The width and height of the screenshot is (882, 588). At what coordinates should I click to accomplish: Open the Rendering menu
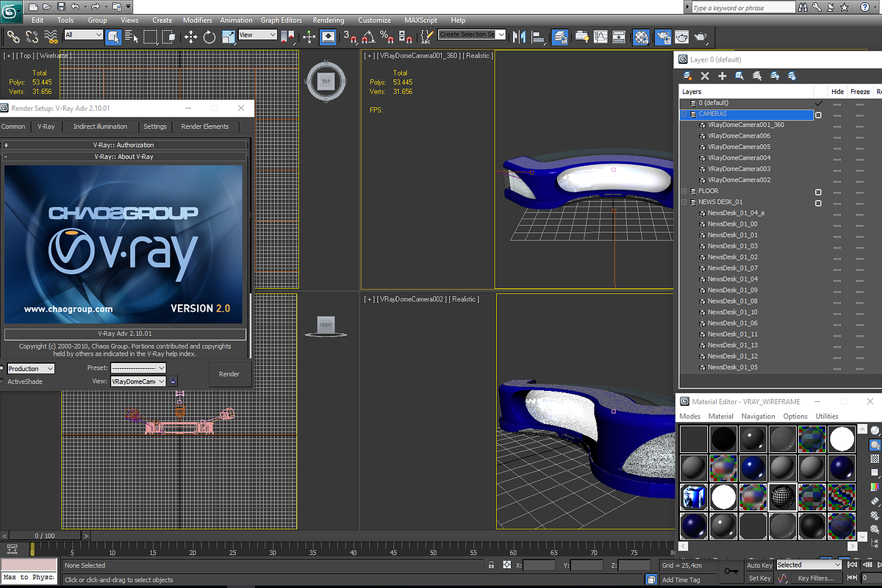[328, 20]
